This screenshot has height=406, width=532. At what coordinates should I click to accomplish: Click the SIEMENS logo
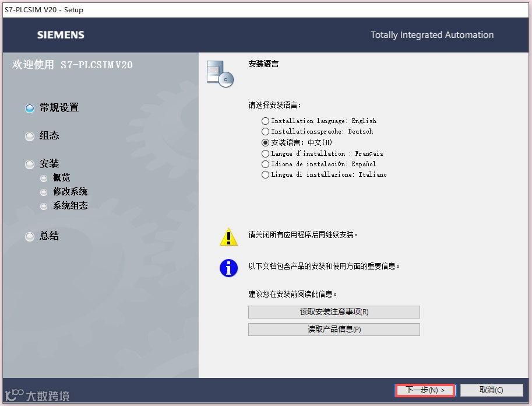(x=61, y=35)
